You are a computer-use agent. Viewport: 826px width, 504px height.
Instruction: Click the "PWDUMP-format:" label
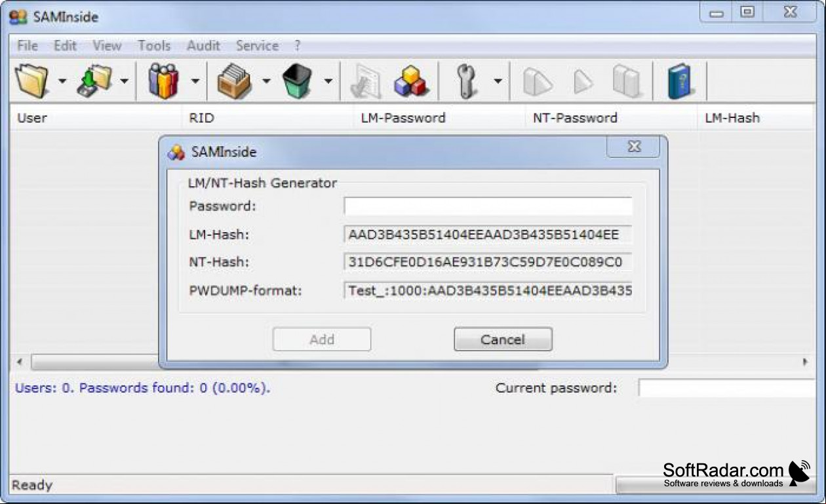(245, 290)
